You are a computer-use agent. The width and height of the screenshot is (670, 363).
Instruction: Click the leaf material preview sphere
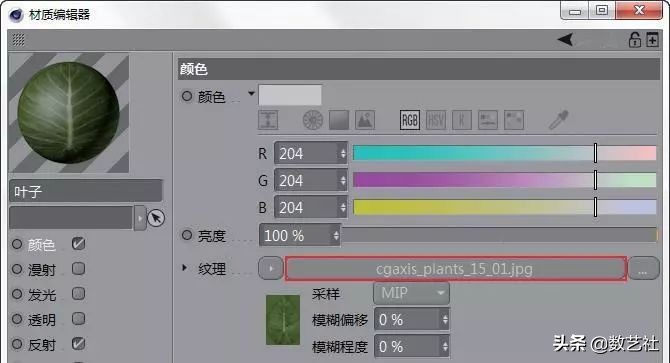pyautogui.click(x=69, y=113)
